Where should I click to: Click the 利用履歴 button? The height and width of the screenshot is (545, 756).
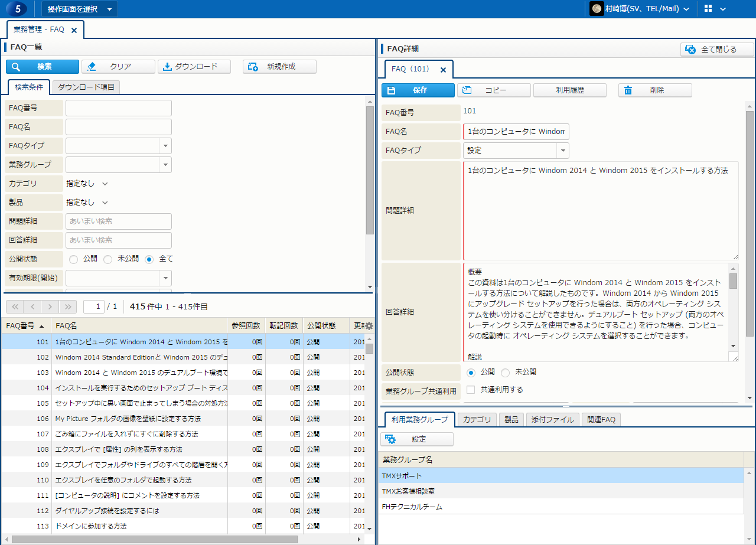click(570, 90)
